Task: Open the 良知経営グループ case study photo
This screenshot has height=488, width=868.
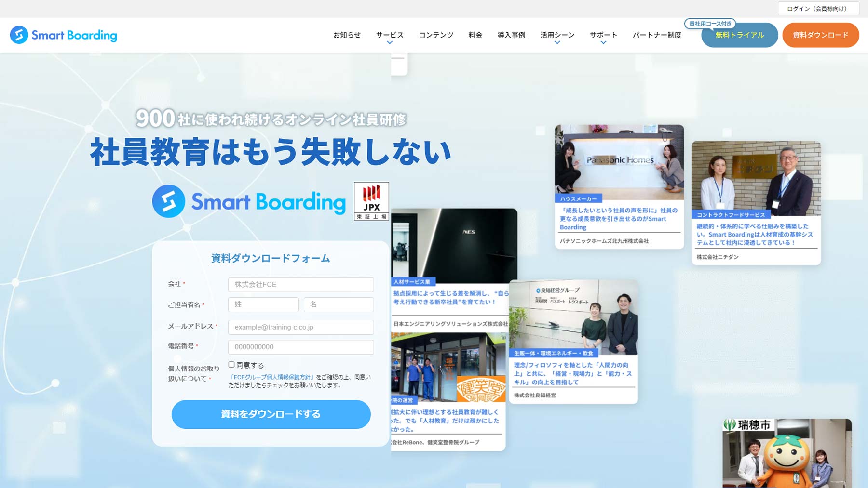Action: click(573, 318)
